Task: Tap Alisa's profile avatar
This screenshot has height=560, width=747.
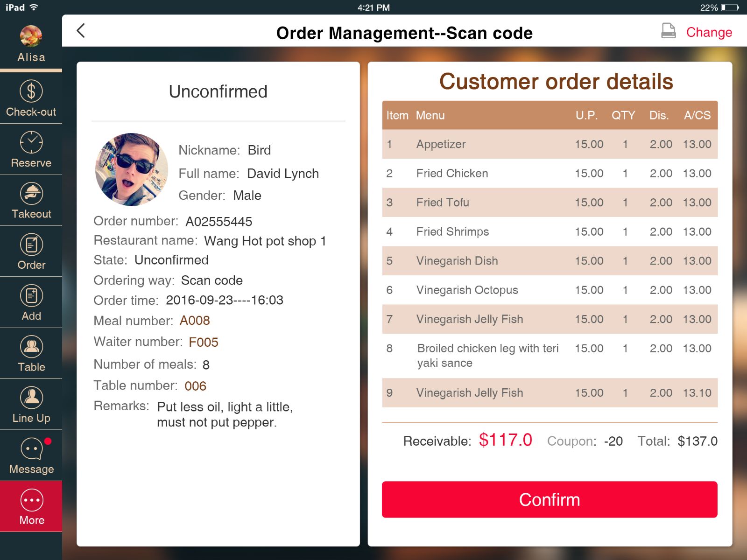Action: pyautogui.click(x=31, y=36)
